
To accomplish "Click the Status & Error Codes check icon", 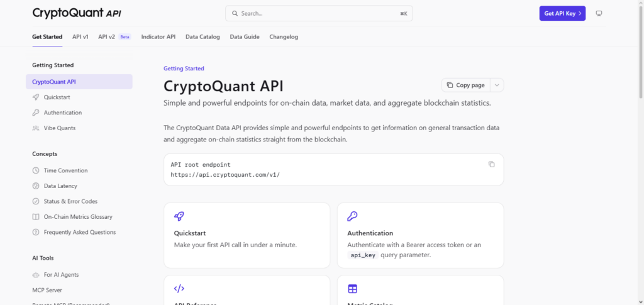I will point(36,201).
